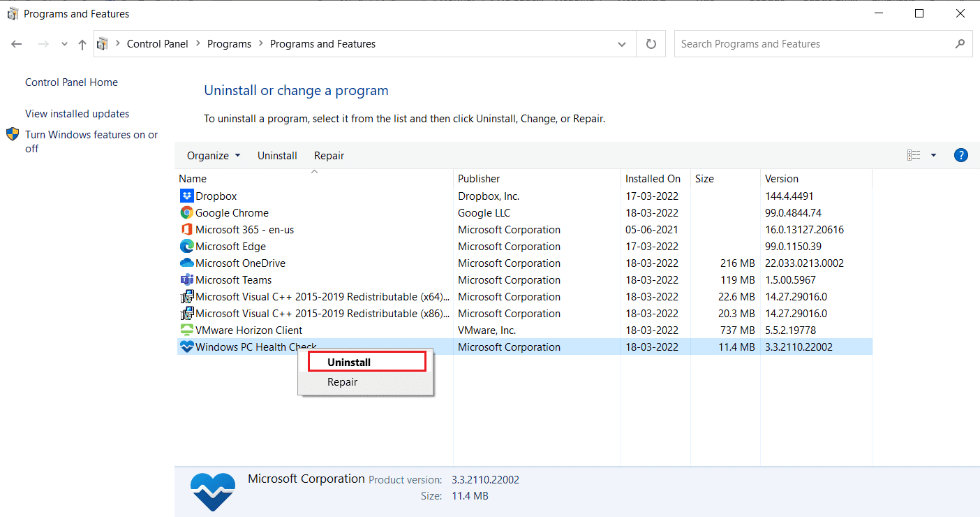Open the view options dropdown arrow
Image resolution: width=980 pixels, height=517 pixels.
tap(933, 155)
